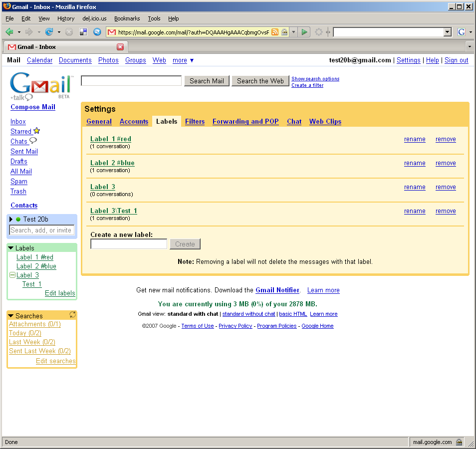The image size is (476, 449).
Task: Open the dropdown beside the Reload icon
Action: [59, 32]
